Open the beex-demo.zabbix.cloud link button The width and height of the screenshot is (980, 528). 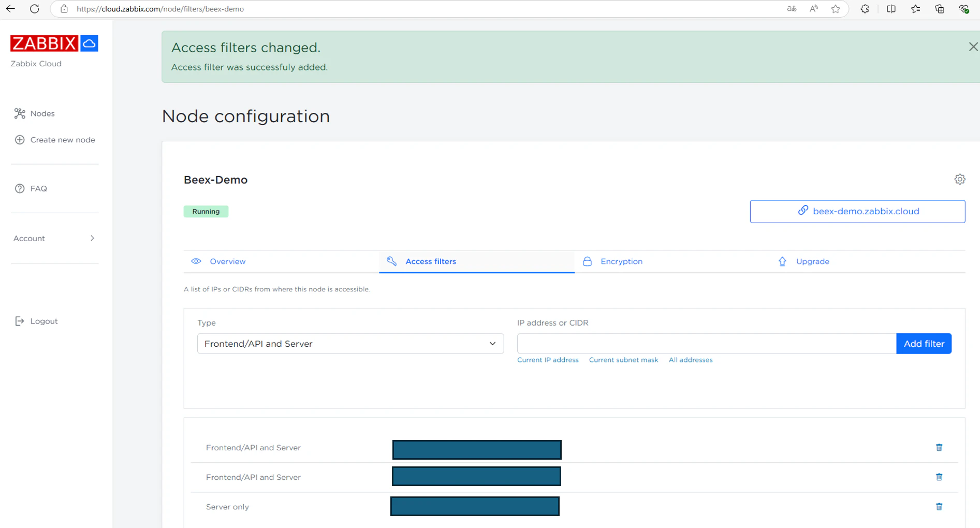[x=857, y=211]
